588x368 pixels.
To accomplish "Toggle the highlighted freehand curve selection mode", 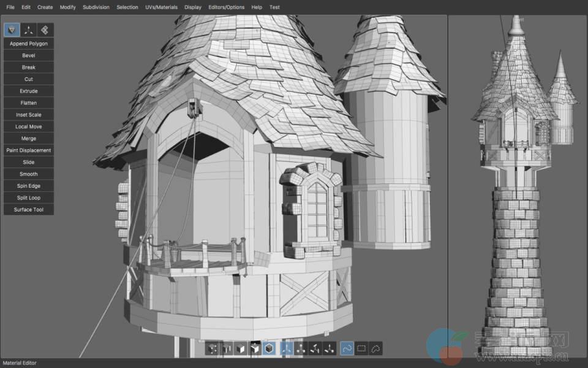I will coord(347,348).
